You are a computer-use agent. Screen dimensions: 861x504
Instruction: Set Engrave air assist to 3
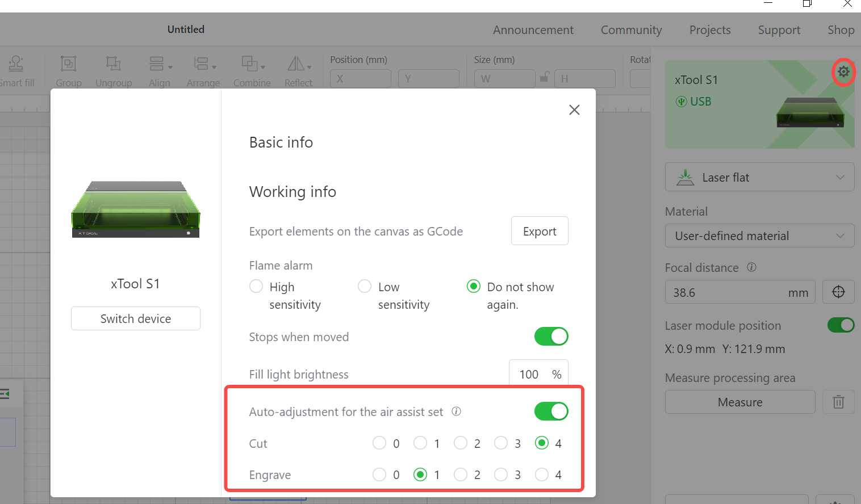501,474
